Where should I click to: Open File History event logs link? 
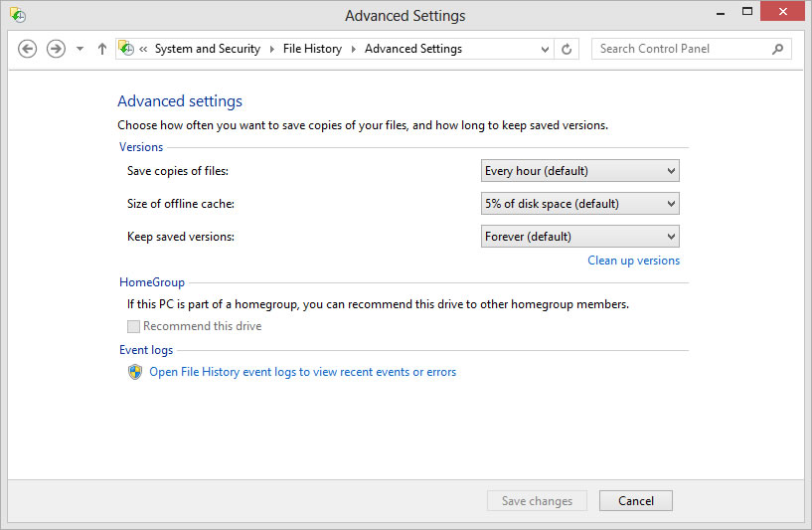pos(302,372)
